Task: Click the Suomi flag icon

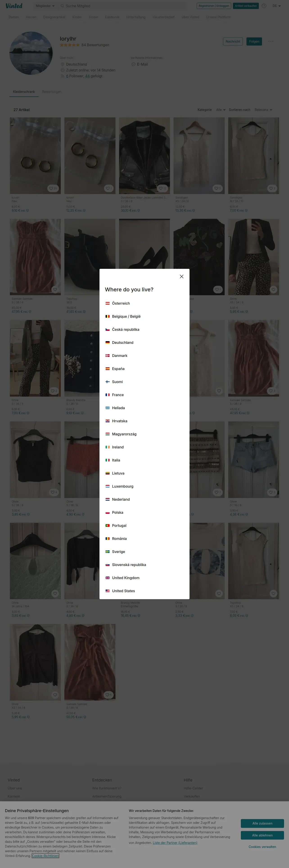Action: tap(108, 382)
